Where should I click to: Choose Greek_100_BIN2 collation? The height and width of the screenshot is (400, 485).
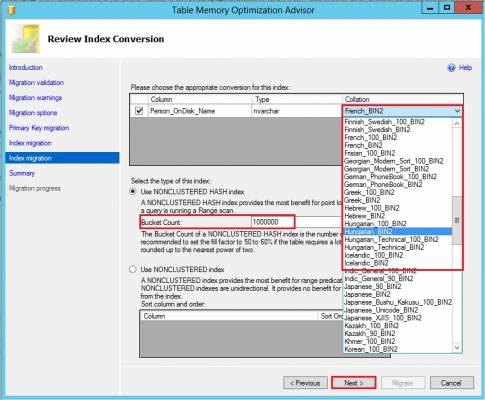[369, 192]
